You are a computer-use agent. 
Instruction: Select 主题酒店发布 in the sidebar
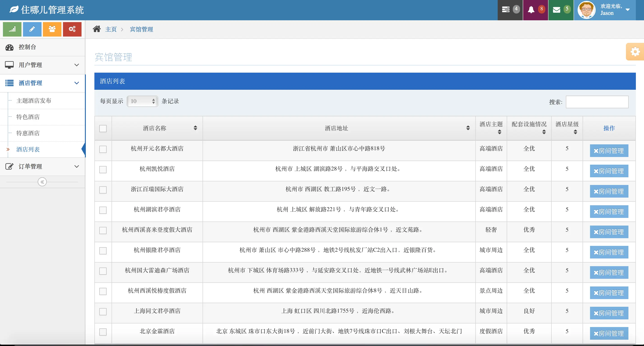pos(34,101)
